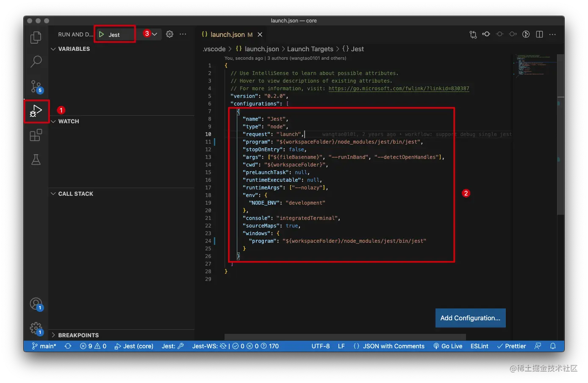This screenshot has width=588, height=383.
Task: Click the Jest (core) debug status item
Action: tap(134, 346)
